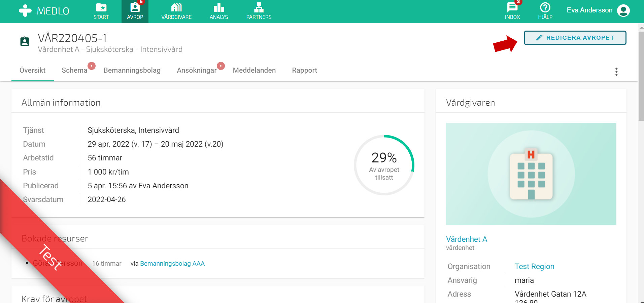
Task: Click the value Sjuksköterska, Intensivvård
Action: (133, 130)
